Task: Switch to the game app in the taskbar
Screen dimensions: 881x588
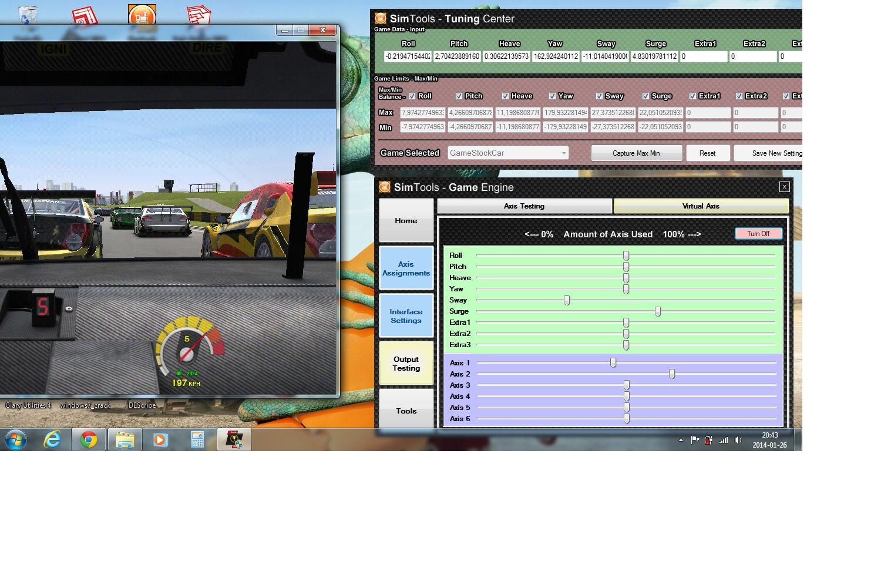Action: click(234, 439)
